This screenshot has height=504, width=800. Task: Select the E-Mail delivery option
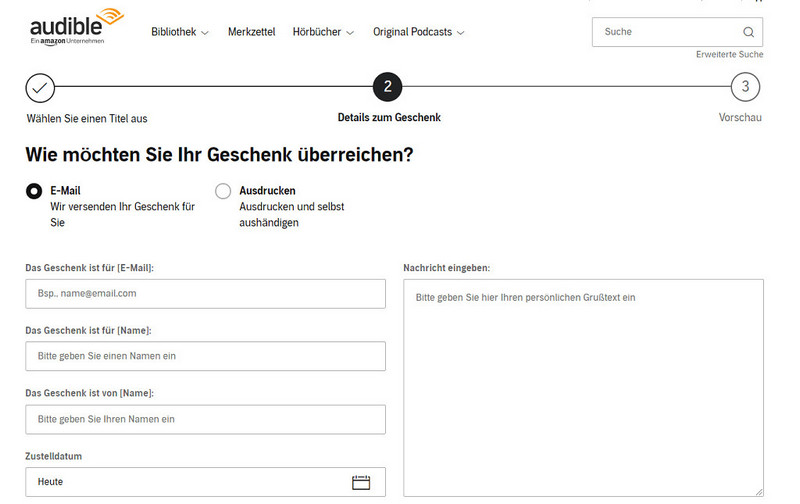[34, 191]
